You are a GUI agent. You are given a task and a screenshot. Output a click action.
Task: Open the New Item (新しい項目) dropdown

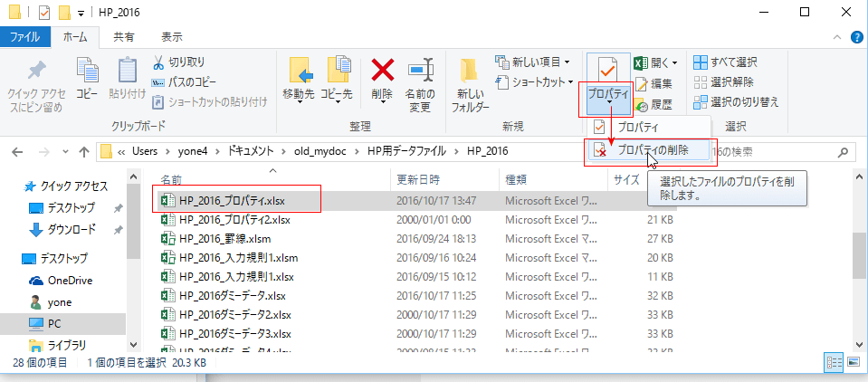point(532,62)
